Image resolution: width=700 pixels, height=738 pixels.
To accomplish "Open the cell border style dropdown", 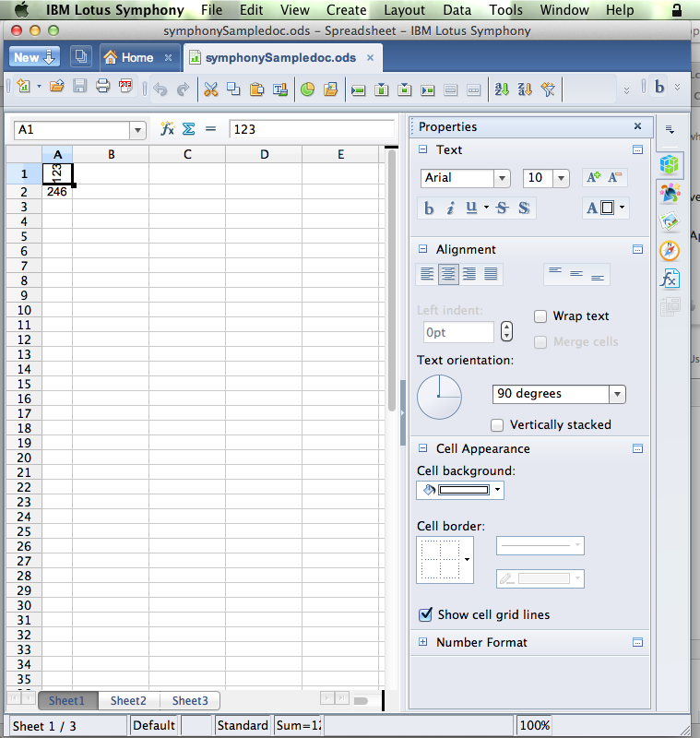I will [468, 560].
